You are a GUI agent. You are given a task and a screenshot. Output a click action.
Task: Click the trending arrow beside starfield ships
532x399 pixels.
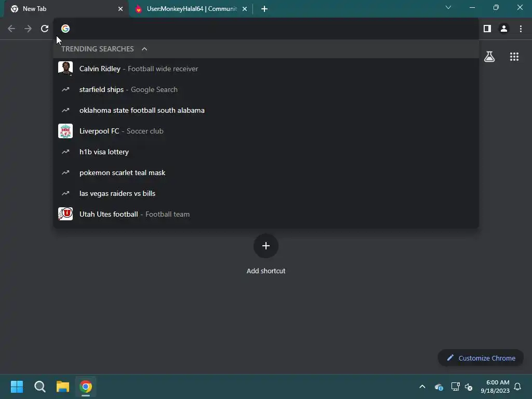[65, 89]
